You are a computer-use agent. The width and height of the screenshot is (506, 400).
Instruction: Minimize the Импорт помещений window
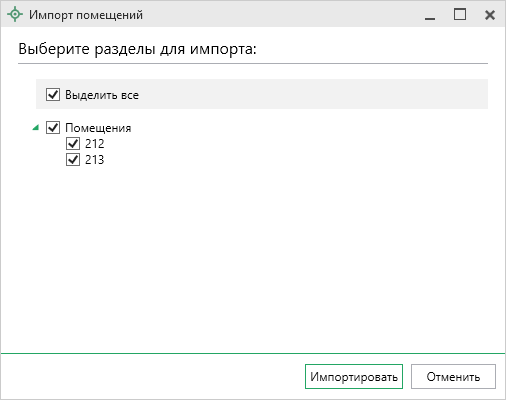point(430,15)
